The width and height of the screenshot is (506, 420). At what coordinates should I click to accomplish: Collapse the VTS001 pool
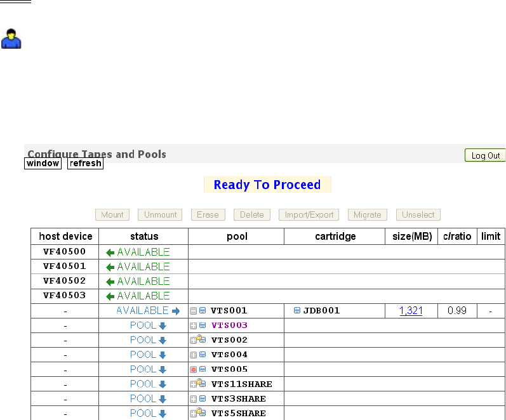tap(194, 311)
